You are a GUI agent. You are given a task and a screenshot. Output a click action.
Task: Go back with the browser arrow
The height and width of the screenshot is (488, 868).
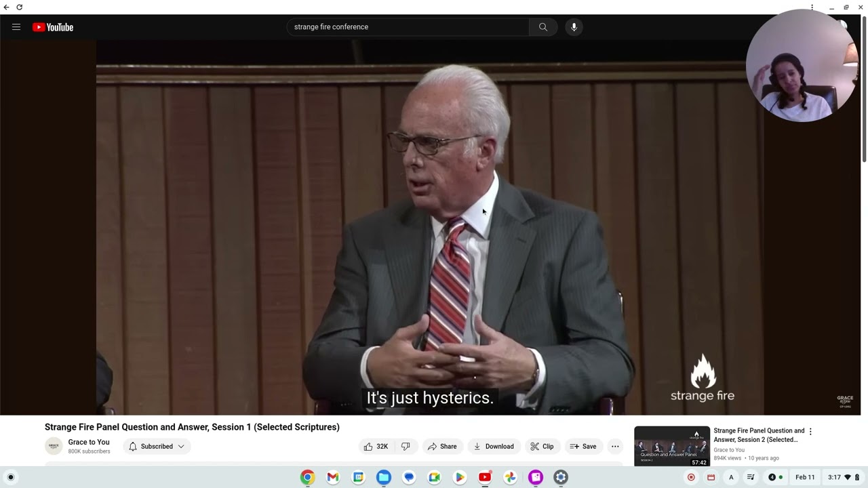point(7,7)
